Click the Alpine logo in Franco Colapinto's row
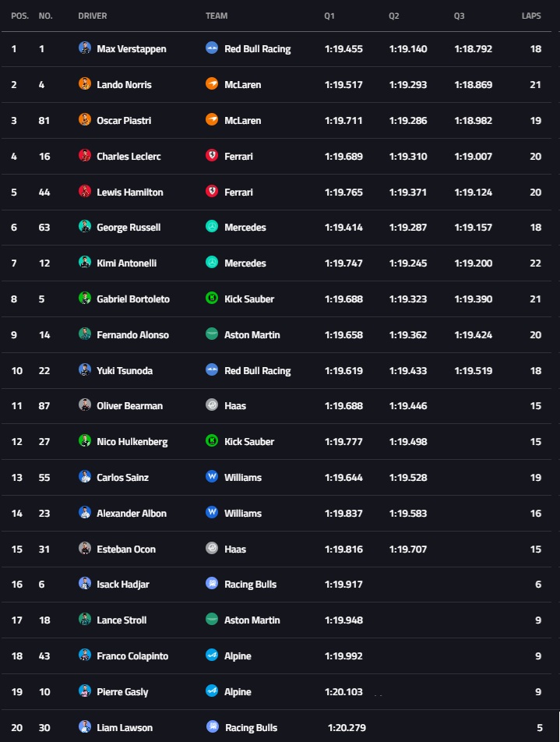Viewport: 560px width, 742px height. (212, 655)
